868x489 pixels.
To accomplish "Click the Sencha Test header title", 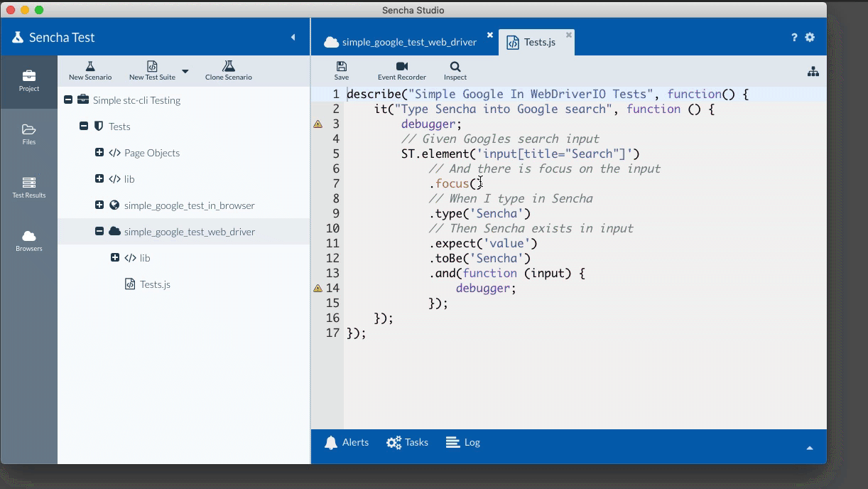I will [x=62, y=37].
